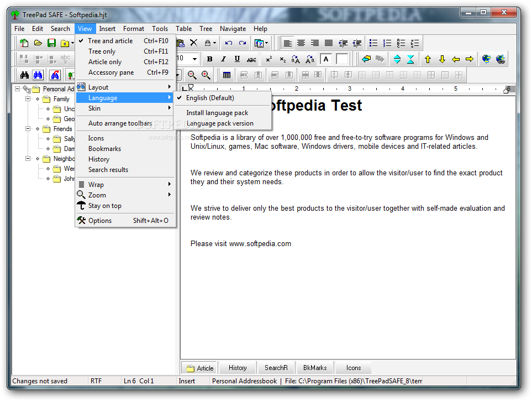532x401 pixels.
Task: Click the yellow right arrow icon
Action: pos(470,59)
